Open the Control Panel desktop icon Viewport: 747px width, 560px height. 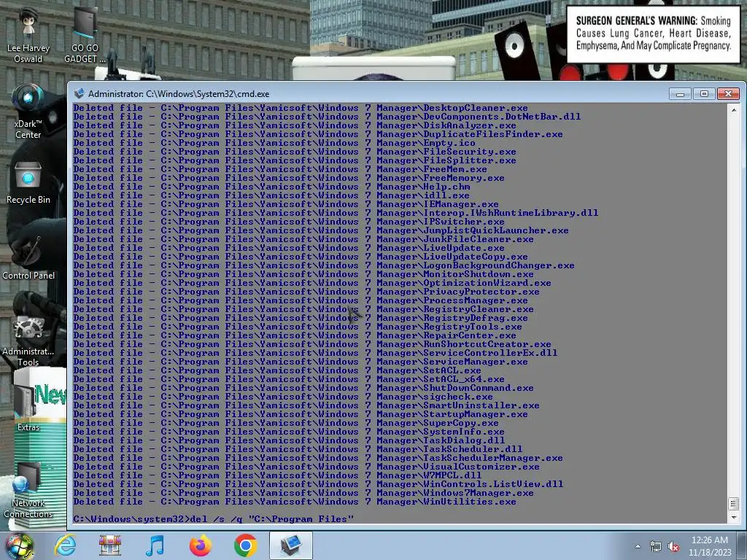click(28, 257)
